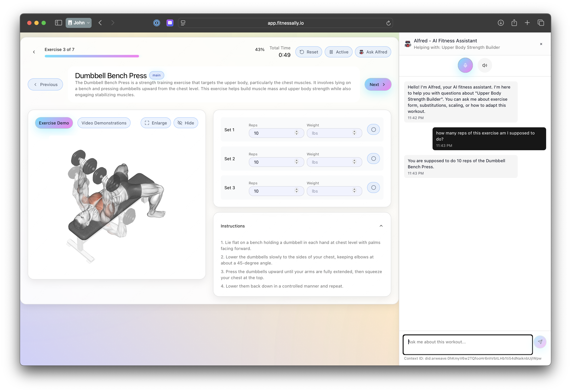Image resolution: width=571 pixels, height=392 pixels.
Task: Click the Safari downloads icon
Action: point(501,23)
